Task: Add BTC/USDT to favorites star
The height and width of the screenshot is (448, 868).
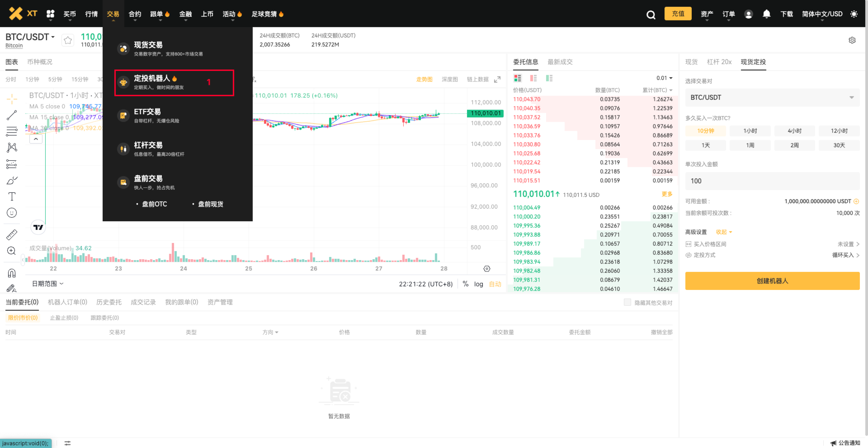Action: [x=68, y=40]
